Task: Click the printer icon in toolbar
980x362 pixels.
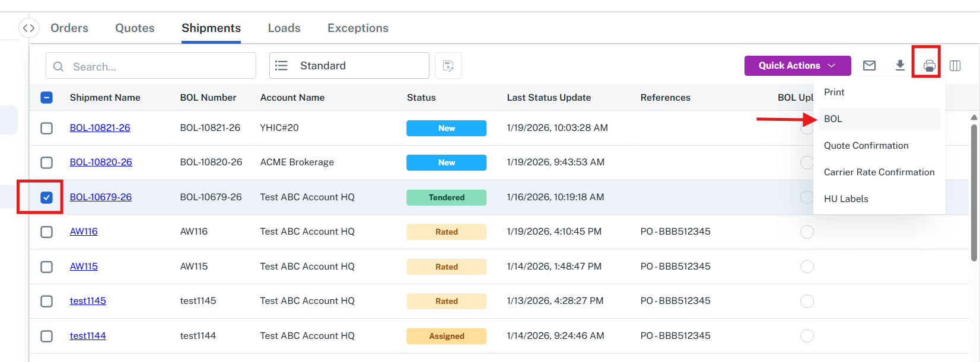Action: click(x=929, y=66)
